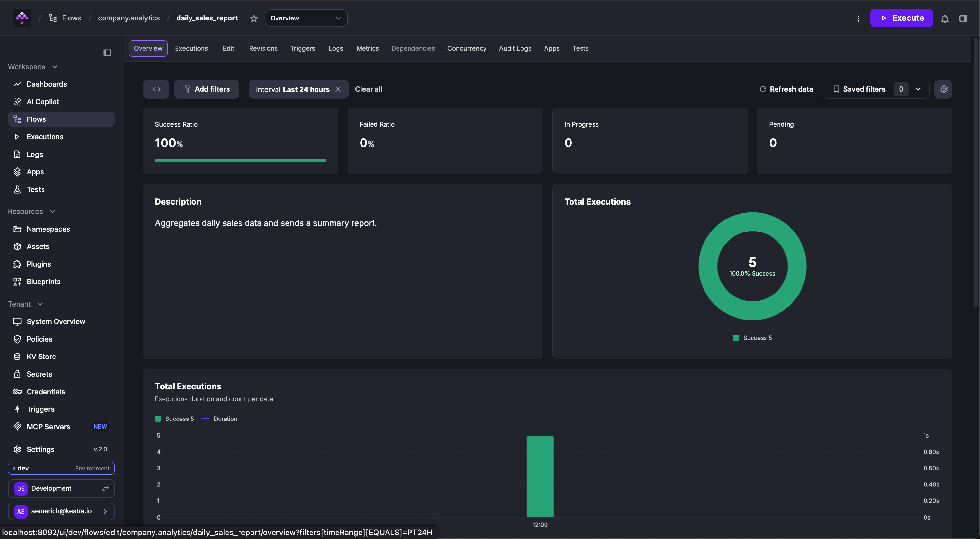
Task: Click the Success Ratio progress bar
Action: click(240, 161)
